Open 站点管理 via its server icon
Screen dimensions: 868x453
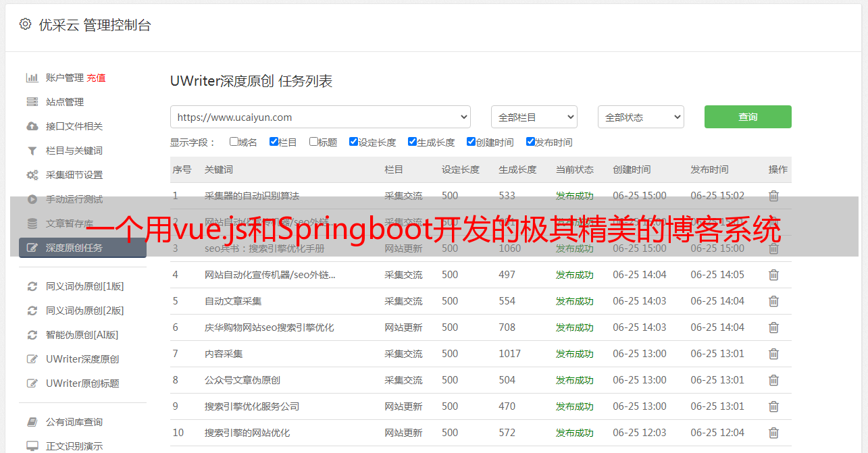[32, 102]
